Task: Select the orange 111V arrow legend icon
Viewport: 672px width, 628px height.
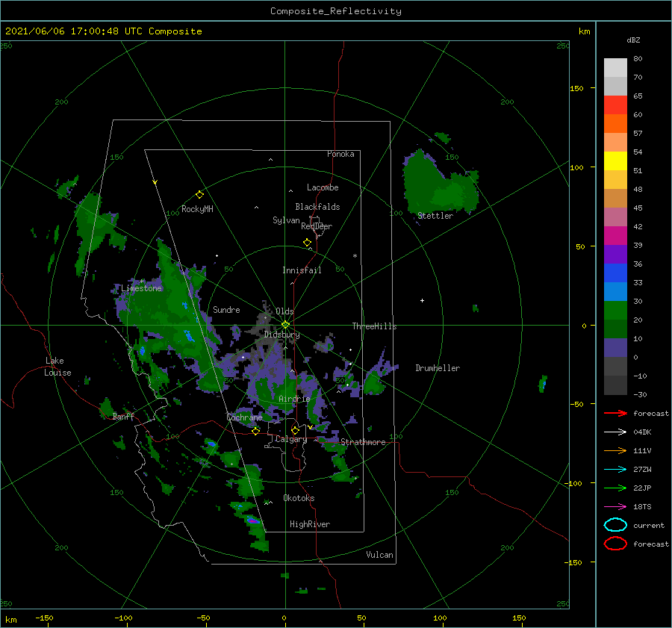Action: point(615,450)
